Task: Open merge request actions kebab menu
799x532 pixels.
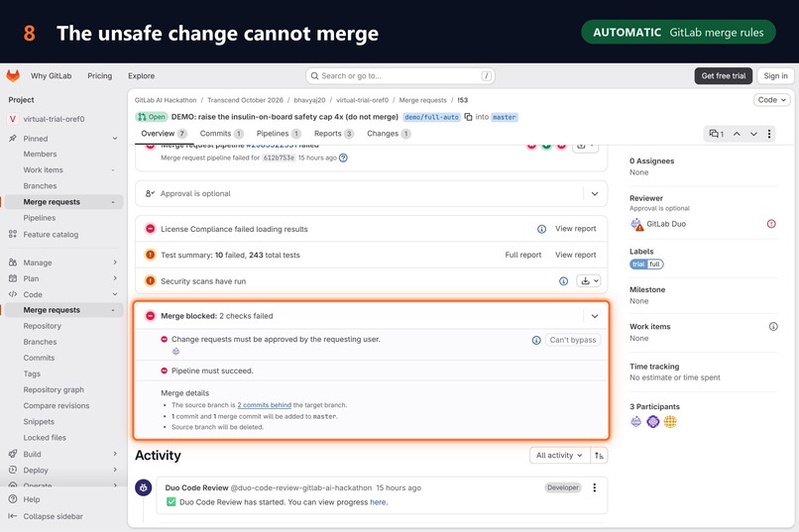Action: click(x=769, y=134)
